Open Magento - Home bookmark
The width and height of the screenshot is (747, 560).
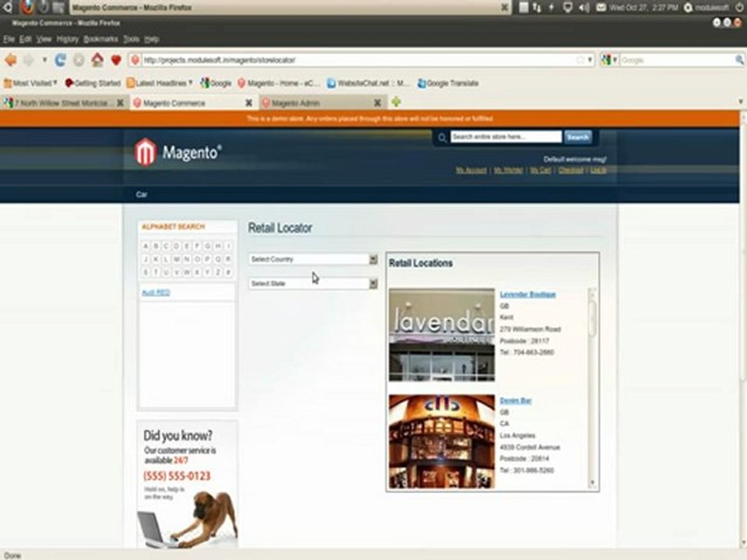[x=279, y=83]
